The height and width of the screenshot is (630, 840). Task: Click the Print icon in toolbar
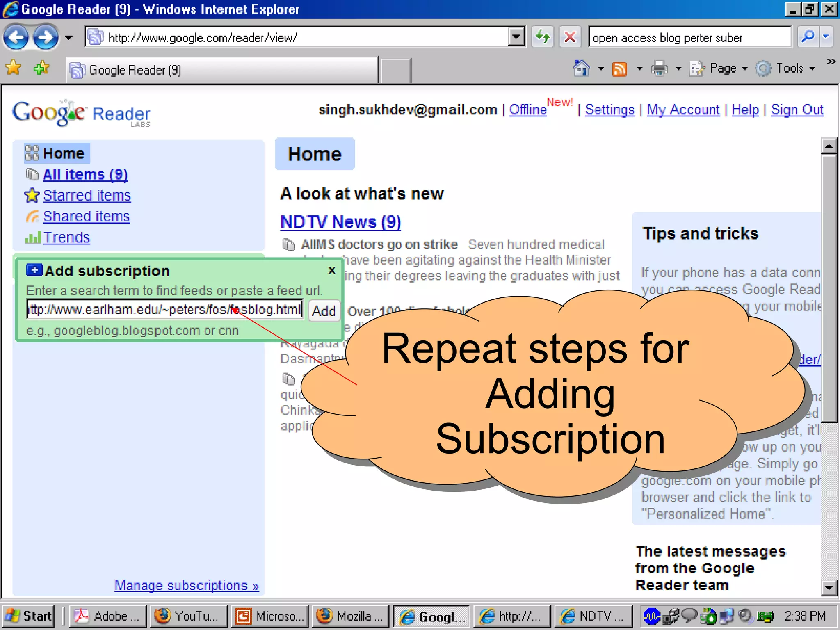(x=659, y=68)
